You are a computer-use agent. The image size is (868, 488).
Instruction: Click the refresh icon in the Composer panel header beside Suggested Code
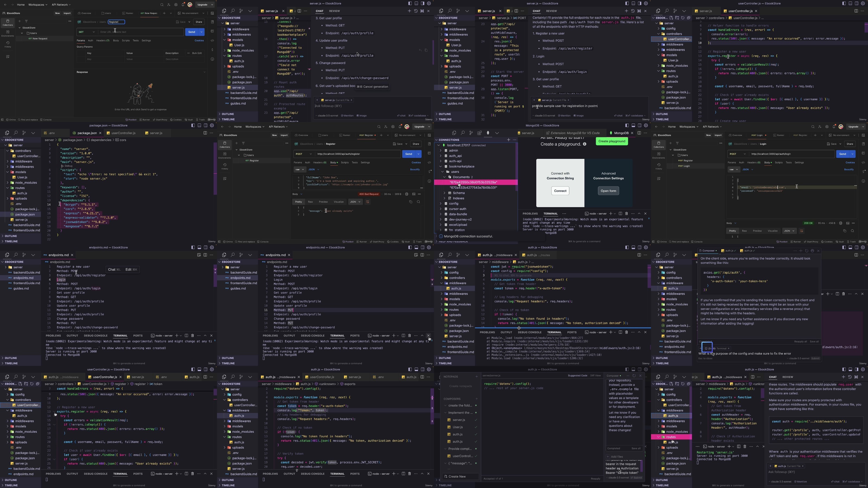[634, 375]
